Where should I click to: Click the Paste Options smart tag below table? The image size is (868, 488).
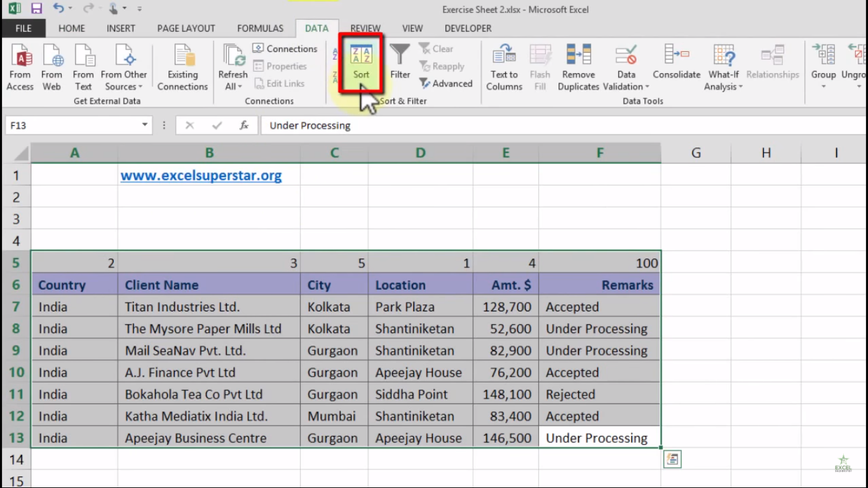(x=672, y=459)
